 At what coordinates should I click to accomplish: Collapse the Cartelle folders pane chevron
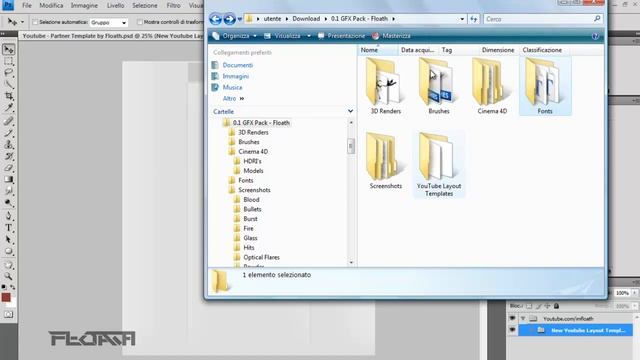[x=350, y=111]
